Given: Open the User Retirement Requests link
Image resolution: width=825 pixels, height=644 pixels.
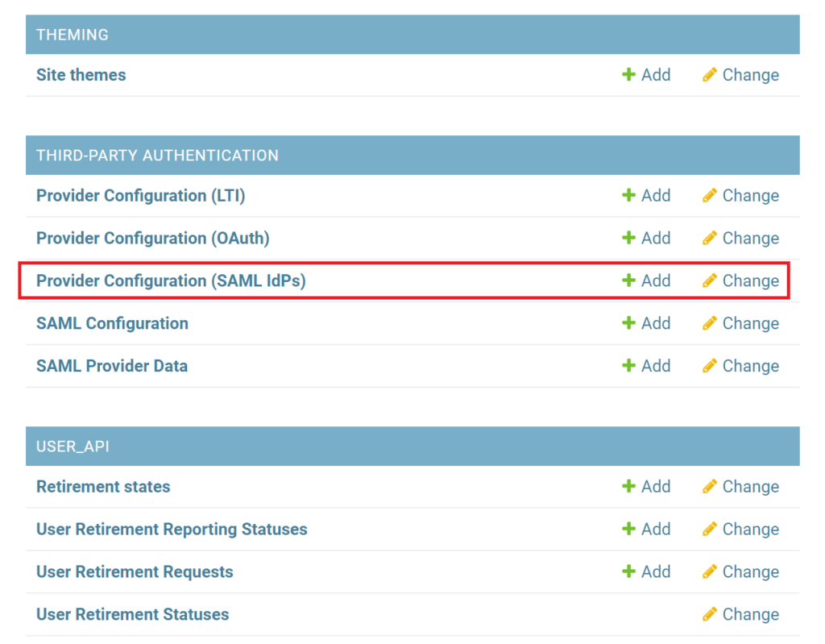Looking at the screenshot, I should pos(135,572).
